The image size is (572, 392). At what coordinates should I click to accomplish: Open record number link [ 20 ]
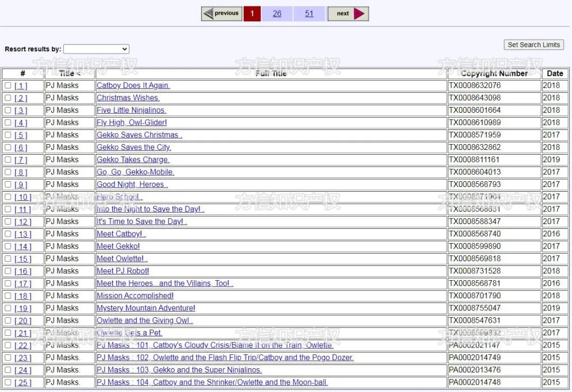(x=23, y=321)
